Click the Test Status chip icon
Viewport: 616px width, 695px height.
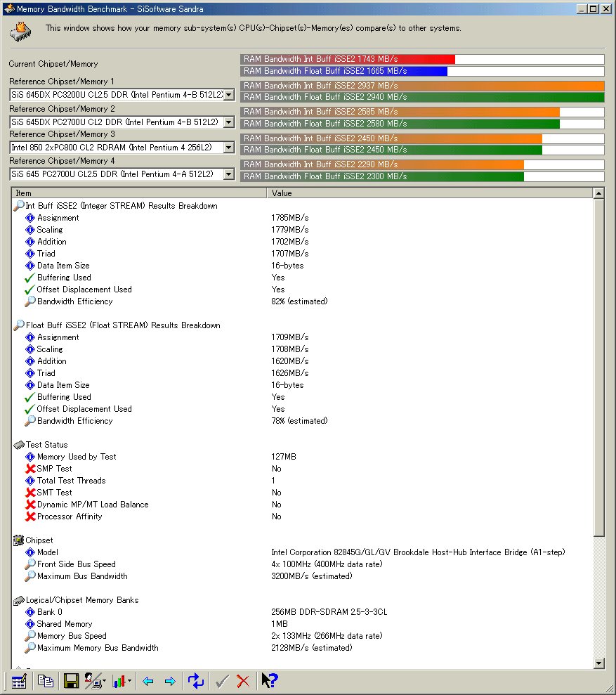tap(18, 445)
